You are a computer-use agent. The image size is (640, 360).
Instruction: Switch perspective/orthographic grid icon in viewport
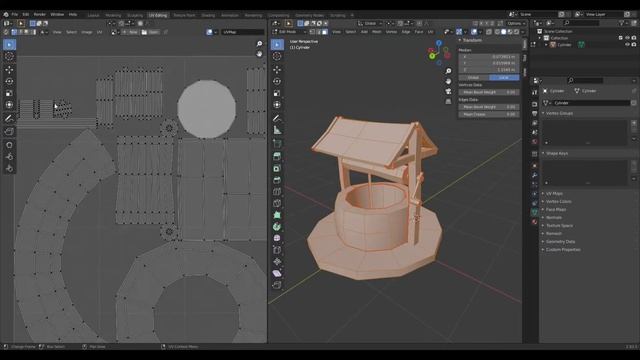pos(448,101)
